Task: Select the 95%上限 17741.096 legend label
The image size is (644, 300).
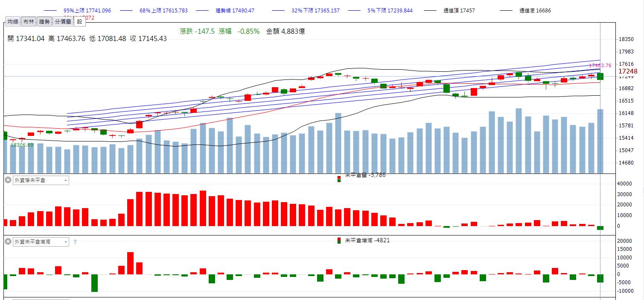Action: pos(87,10)
